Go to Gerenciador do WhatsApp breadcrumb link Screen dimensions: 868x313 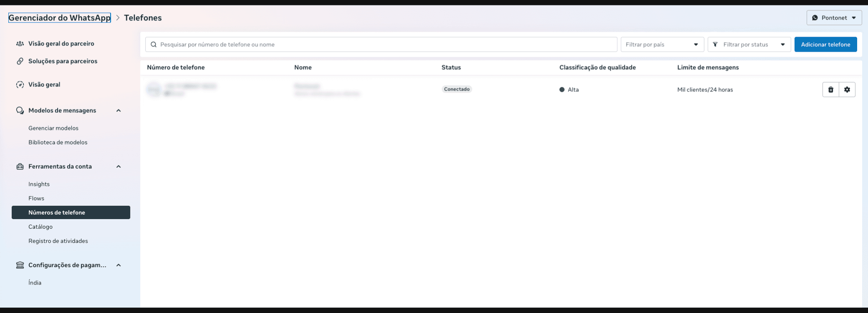pyautogui.click(x=60, y=18)
